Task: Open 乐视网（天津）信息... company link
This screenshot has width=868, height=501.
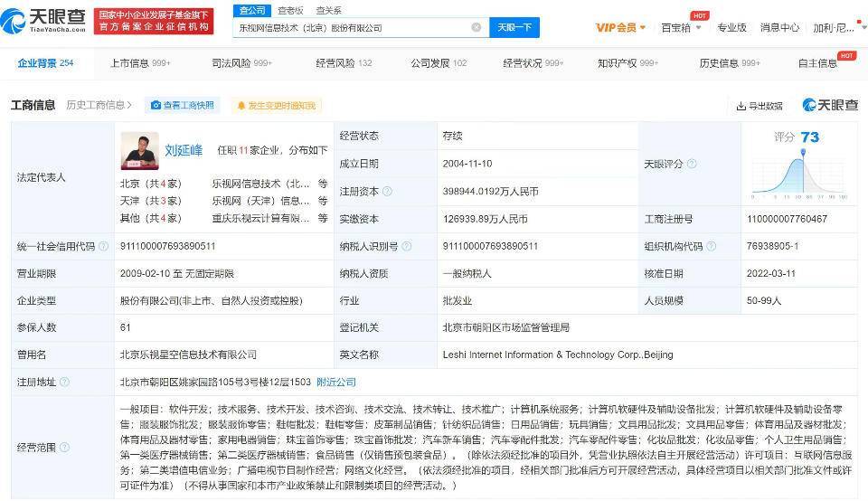Action: (260, 201)
